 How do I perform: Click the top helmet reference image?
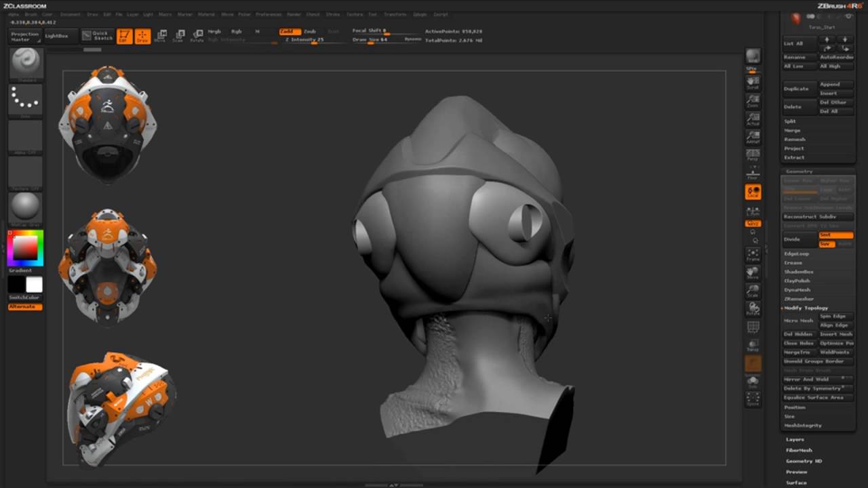(108, 123)
